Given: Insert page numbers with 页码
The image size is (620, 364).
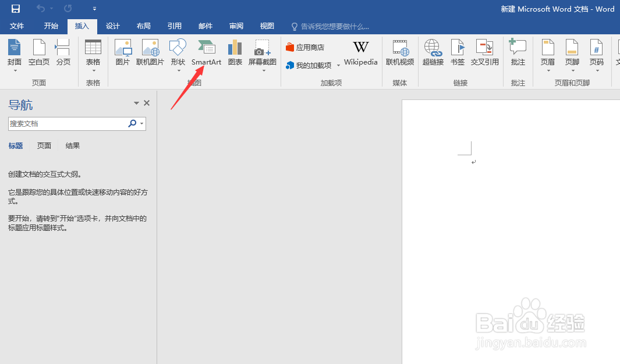Looking at the screenshot, I should [597, 52].
